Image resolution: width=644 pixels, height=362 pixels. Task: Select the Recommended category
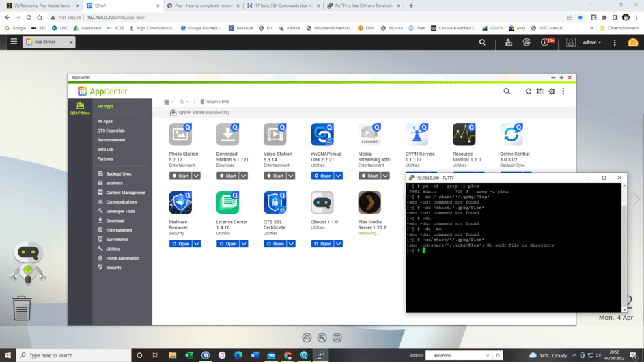tap(111, 140)
